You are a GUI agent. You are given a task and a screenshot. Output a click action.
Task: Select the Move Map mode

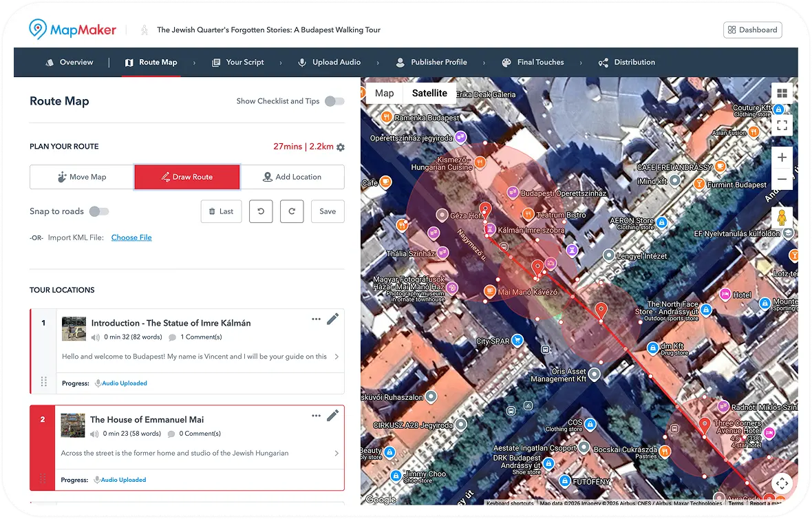click(x=82, y=177)
